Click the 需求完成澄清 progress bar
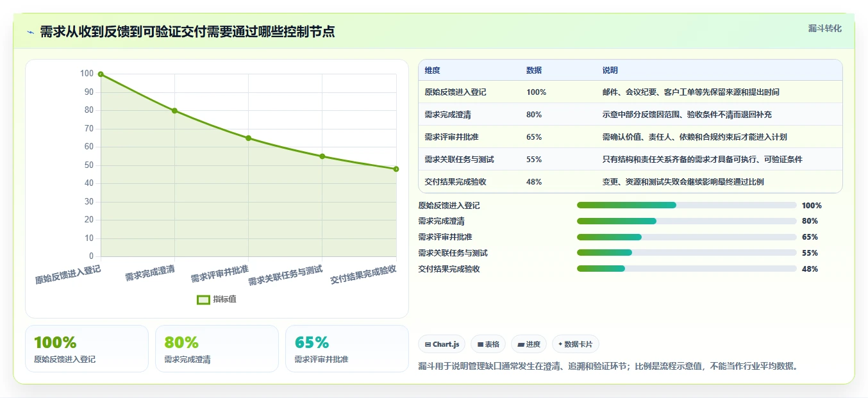 [x=687, y=221]
